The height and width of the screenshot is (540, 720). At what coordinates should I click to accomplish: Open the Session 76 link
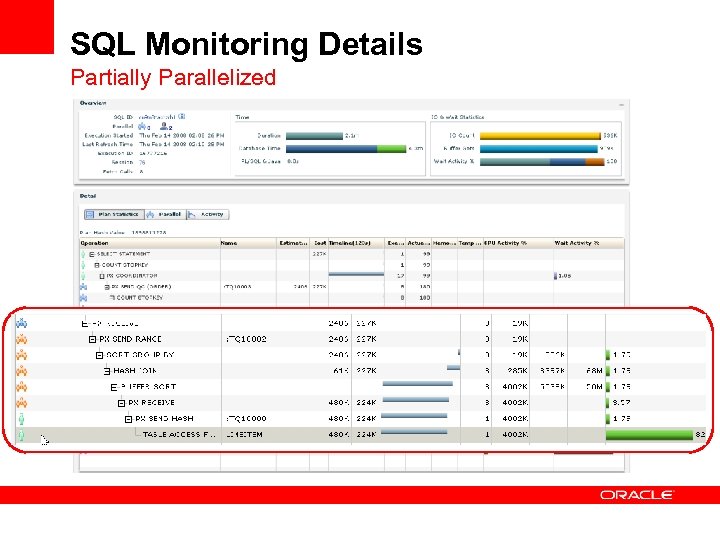pos(142,162)
